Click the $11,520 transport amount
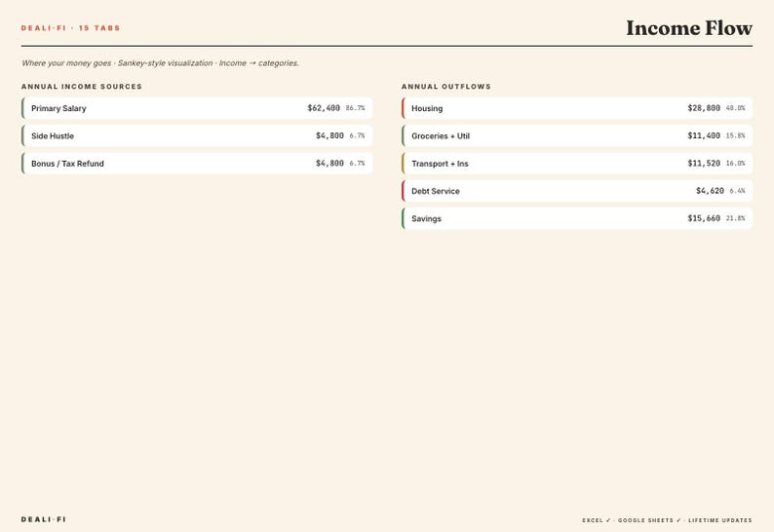Image resolution: width=774 pixels, height=532 pixels. 704,164
